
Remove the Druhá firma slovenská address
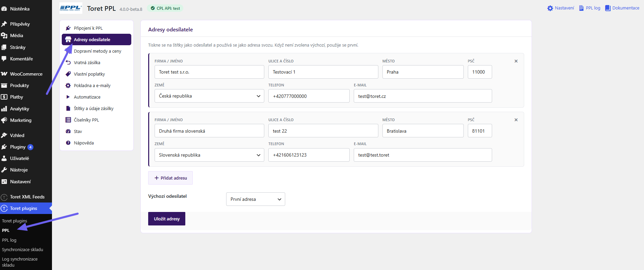click(516, 120)
